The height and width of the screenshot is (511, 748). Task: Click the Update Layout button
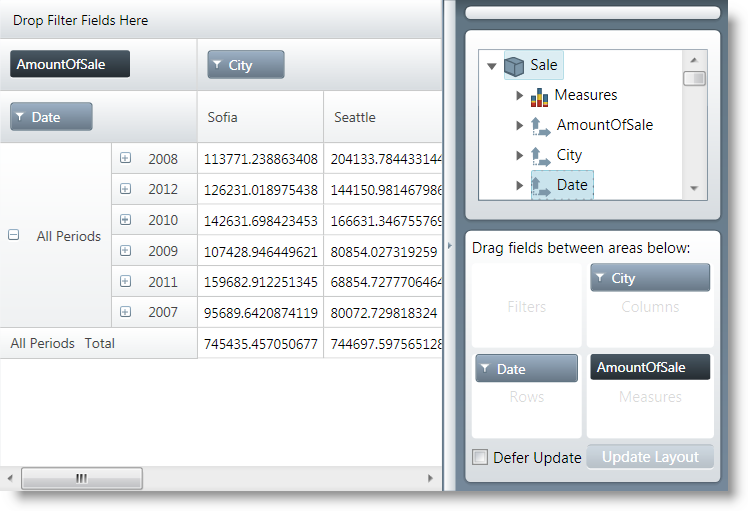(x=650, y=457)
